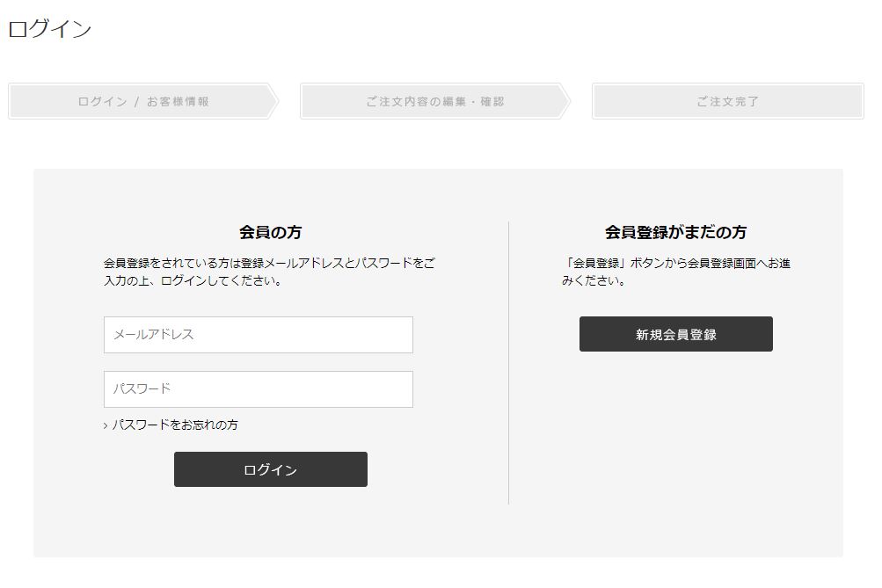Focus the パスワード input field
This screenshot has width=882, height=588.
(259, 389)
